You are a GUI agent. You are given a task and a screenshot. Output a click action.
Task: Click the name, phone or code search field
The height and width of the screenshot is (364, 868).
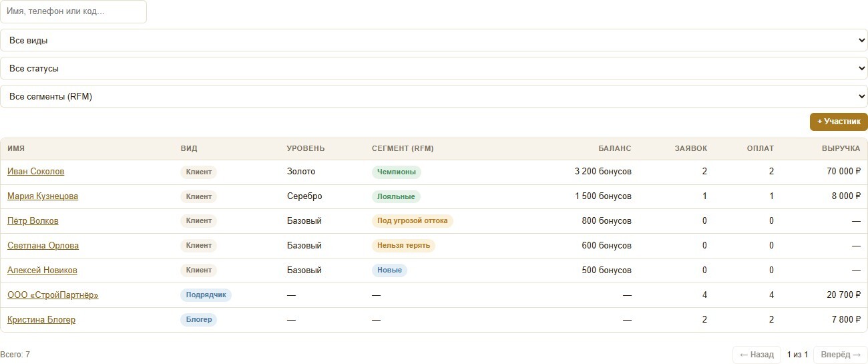click(73, 11)
